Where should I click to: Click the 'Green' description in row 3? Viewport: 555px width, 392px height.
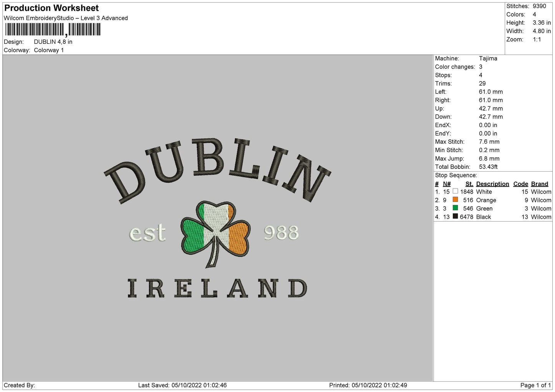coord(484,209)
